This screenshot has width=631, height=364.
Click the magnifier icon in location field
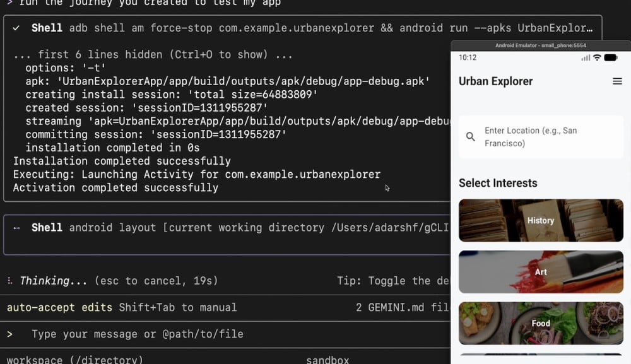point(470,136)
